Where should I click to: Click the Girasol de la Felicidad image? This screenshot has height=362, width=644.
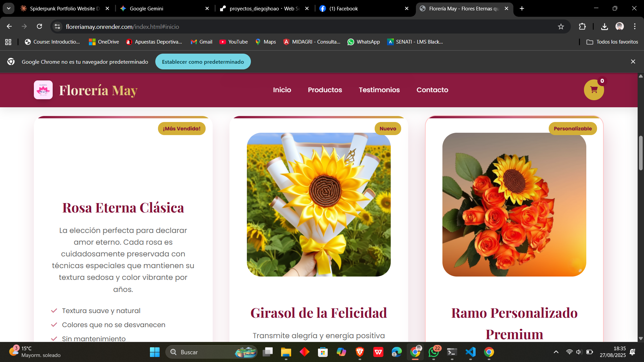tap(319, 204)
